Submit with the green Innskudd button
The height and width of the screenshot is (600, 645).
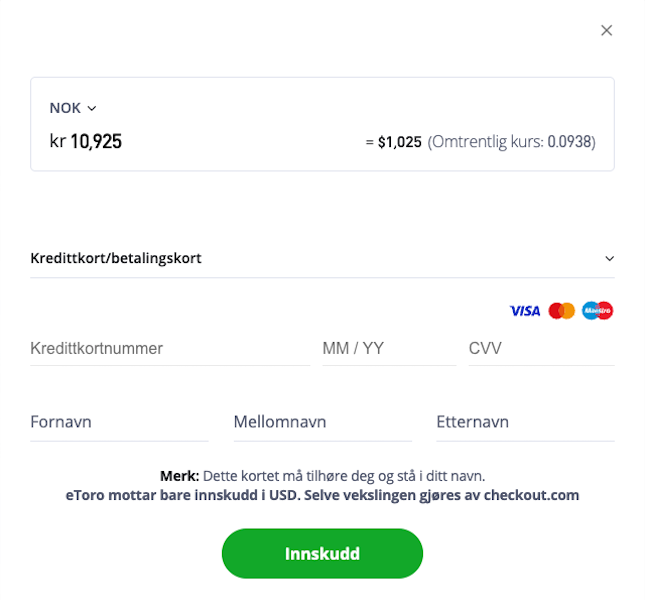point(322,554)
